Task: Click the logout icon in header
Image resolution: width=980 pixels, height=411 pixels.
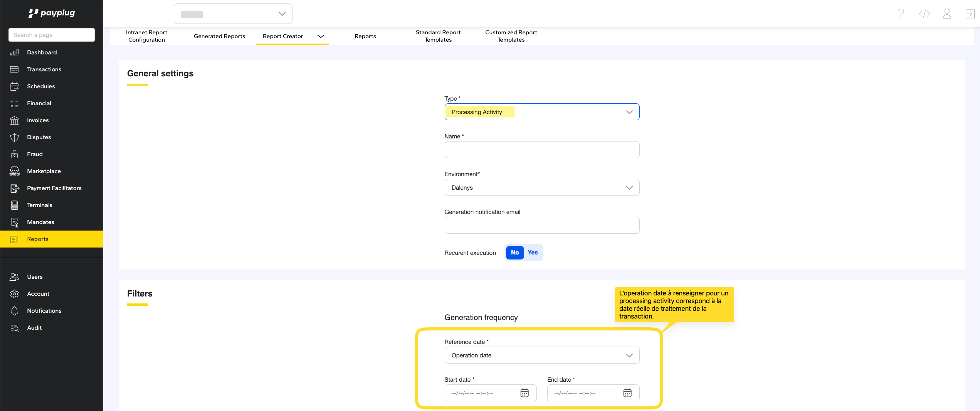Action: point(970,14)
